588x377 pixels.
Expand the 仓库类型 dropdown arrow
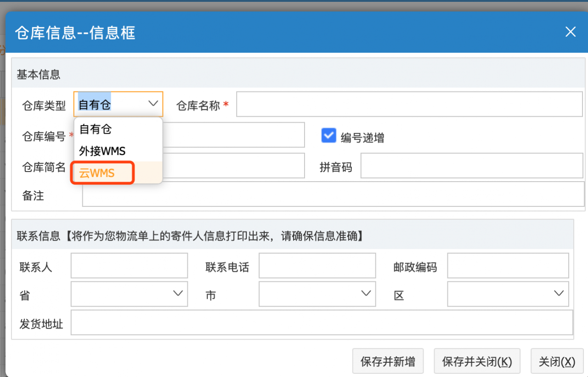(x=153, y=104)
